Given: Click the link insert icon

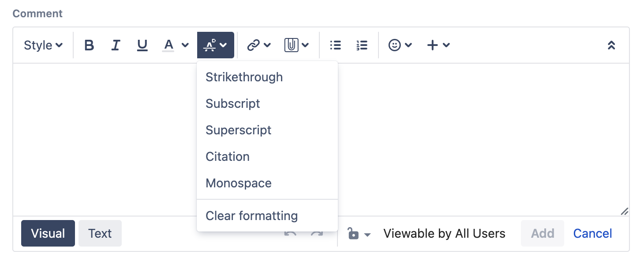Looking at the screenshot, I should pyautogui.click(x=253, y=45).
